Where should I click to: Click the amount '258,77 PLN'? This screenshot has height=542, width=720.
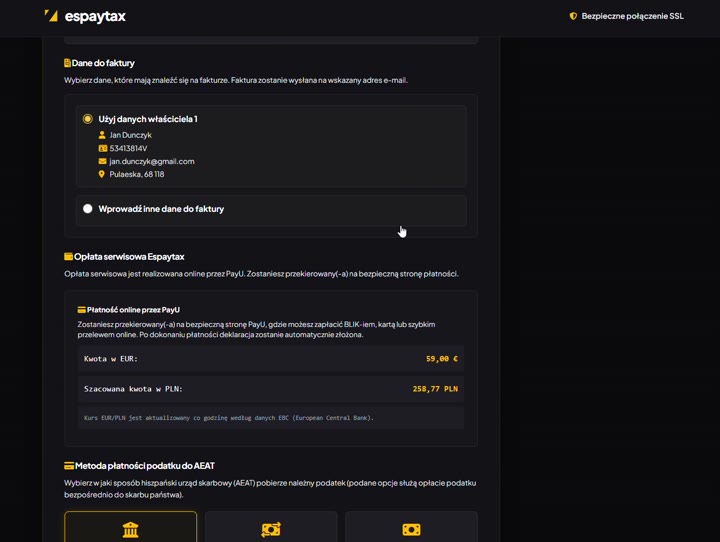[x=435, y=389]
